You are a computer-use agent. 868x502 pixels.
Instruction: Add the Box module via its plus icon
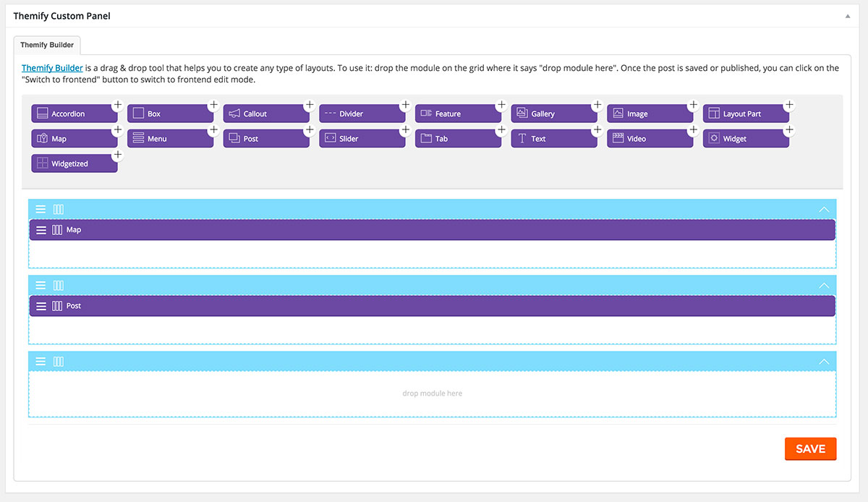[x=213, y=105]
